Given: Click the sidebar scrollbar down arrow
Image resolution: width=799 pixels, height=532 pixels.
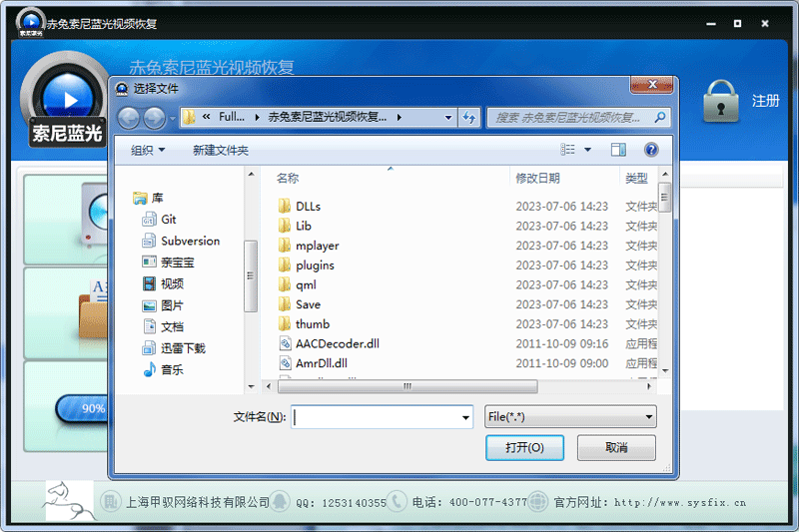Looking at the screenshot, I should 251,386.
